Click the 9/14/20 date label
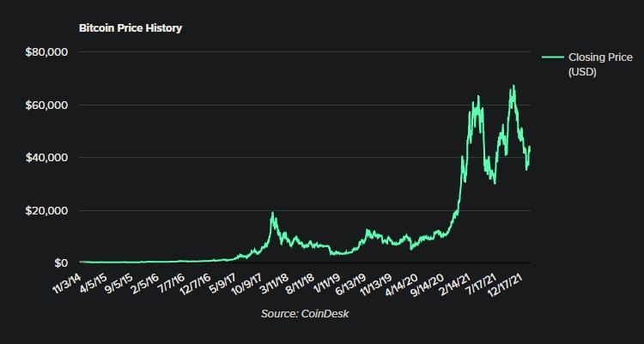 (x=426, y=283)
